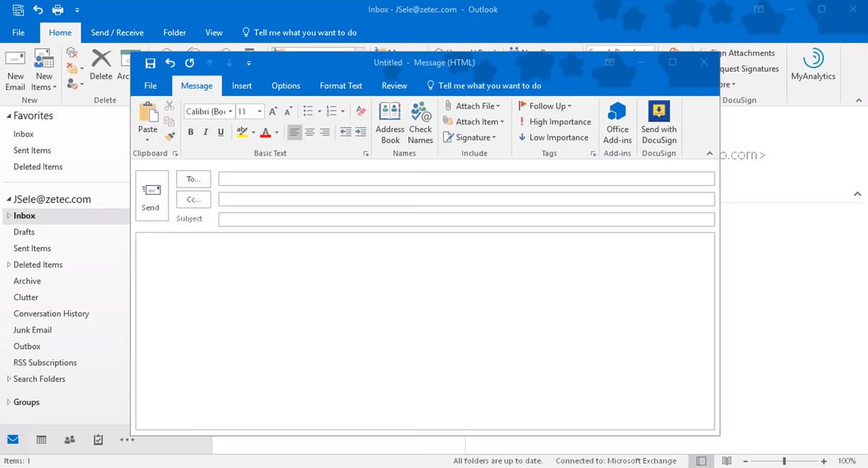Mark the message as Low Importance

pyautogui.click(x=554, y=137)
